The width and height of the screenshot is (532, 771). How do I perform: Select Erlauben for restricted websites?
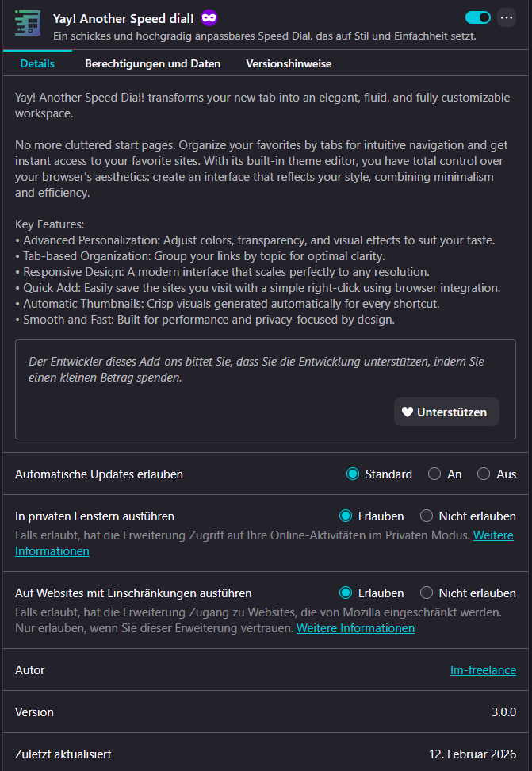[x=346, y=593]
